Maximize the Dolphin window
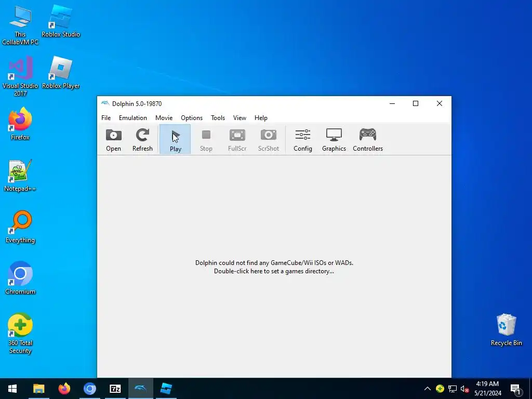The image size is (532, 399). tap(416, 103)
